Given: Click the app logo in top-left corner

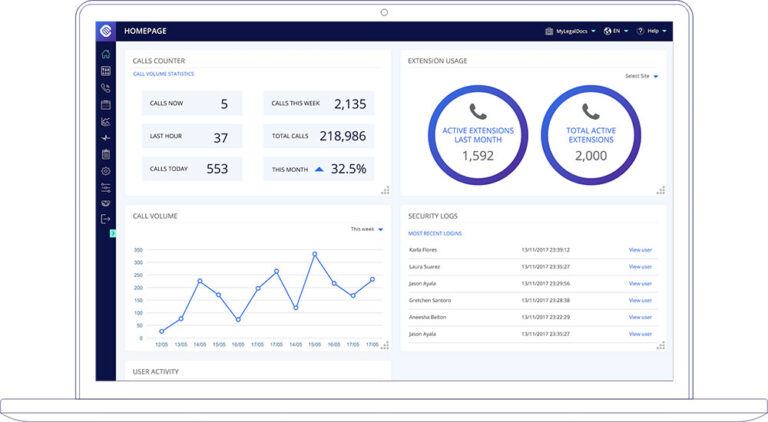Looking at the screenshot, I should click(106, 31).
